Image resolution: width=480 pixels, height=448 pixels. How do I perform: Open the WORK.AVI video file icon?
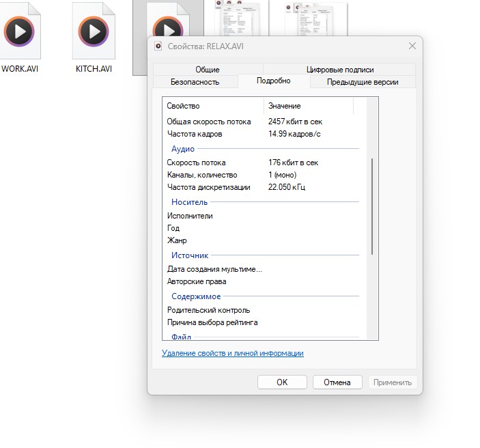pos(19,31)
